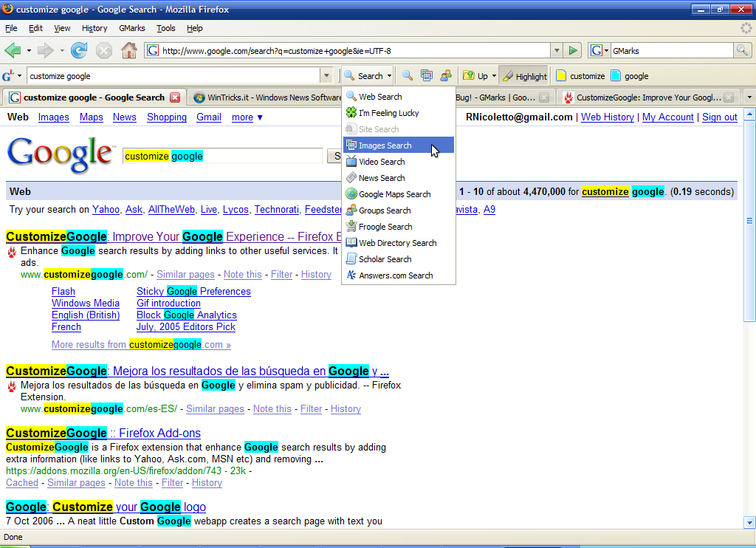This screenshot has height=548, width=756.
Task: Click the Back navigation arrow
Action: [x=13, y=50]
